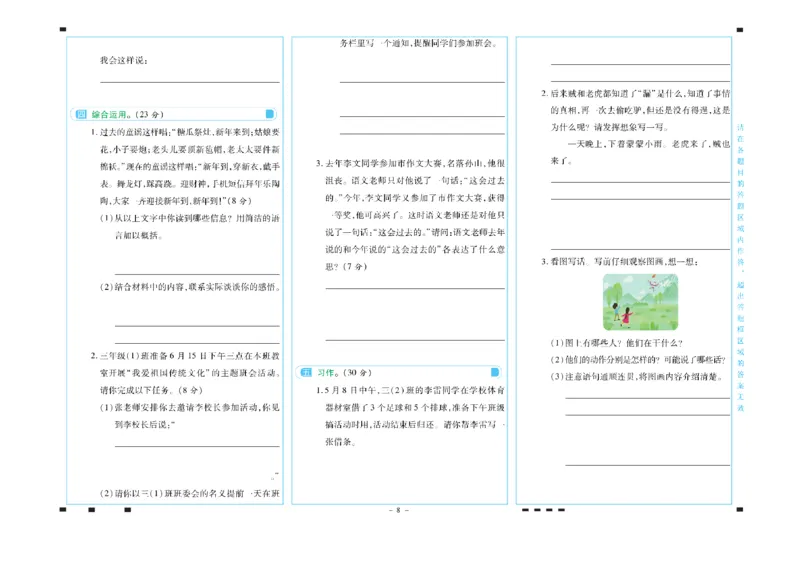The width and height of the screenshot is (800, 566).
Task: Select heading text 综合运用。(23分)
Action: point(128,114)
